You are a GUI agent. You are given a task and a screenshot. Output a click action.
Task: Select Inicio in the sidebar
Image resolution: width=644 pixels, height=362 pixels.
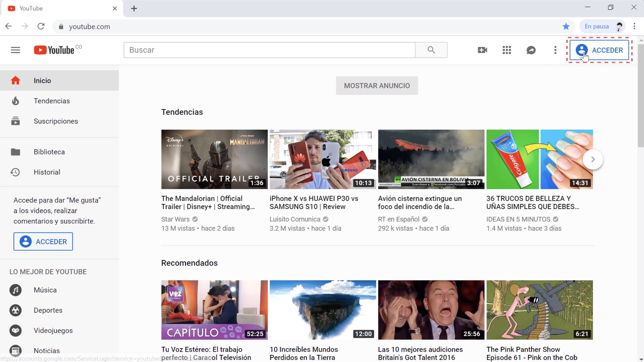click(x=42, y=80)
